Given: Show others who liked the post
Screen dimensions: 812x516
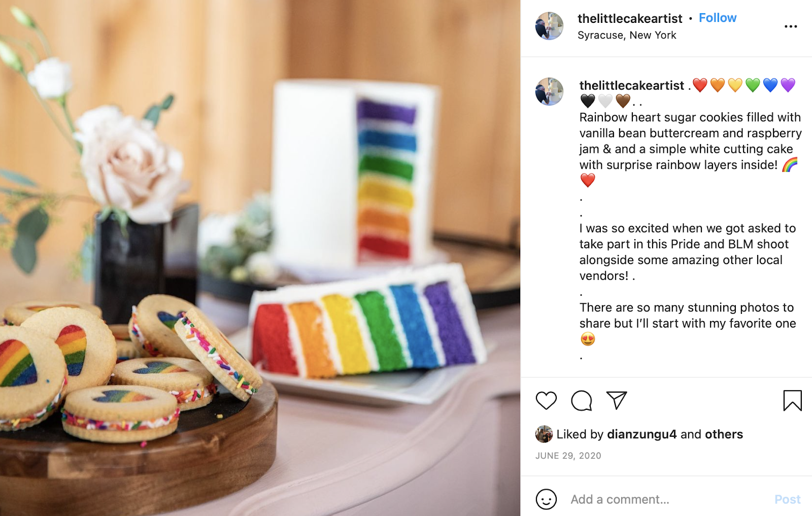Looking at the screenshot, I should coord(724,434).
